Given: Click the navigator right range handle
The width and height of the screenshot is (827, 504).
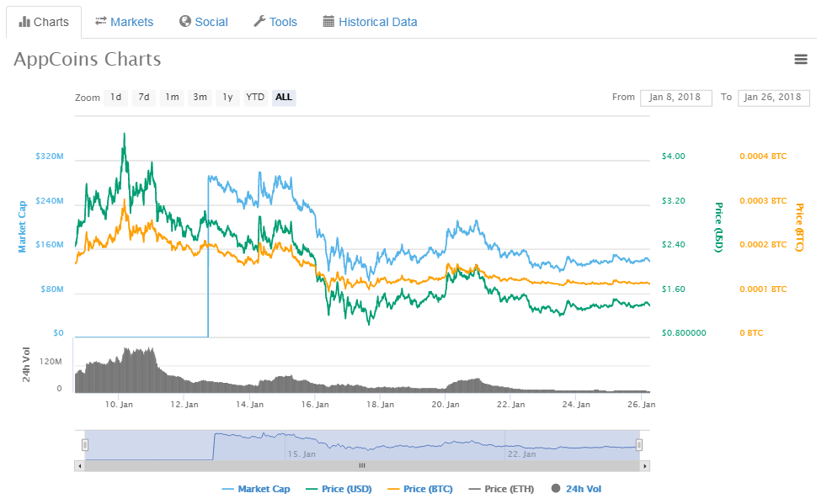Looking at the screenshot, I should pos(639,445).
